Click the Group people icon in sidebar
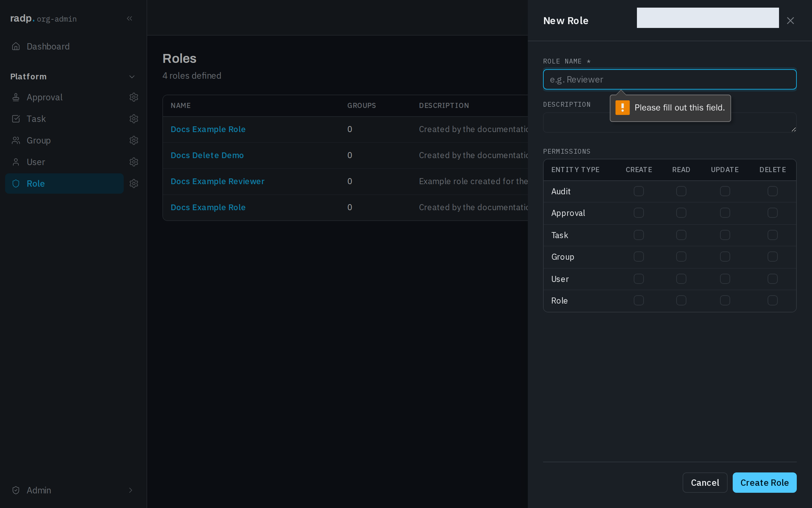The image size is (812, 508). [x=16, y=140]
